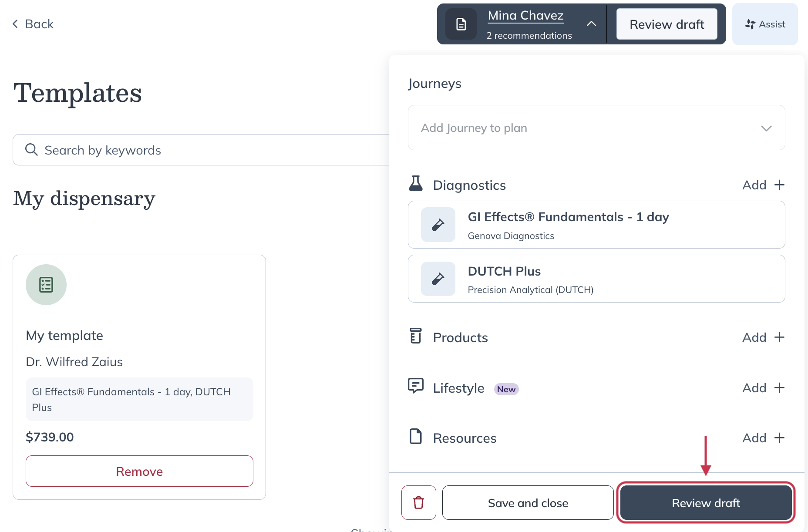The image size is (808, 532).
Task: Click the Resources file icon
Action: (x=416, y=436)
